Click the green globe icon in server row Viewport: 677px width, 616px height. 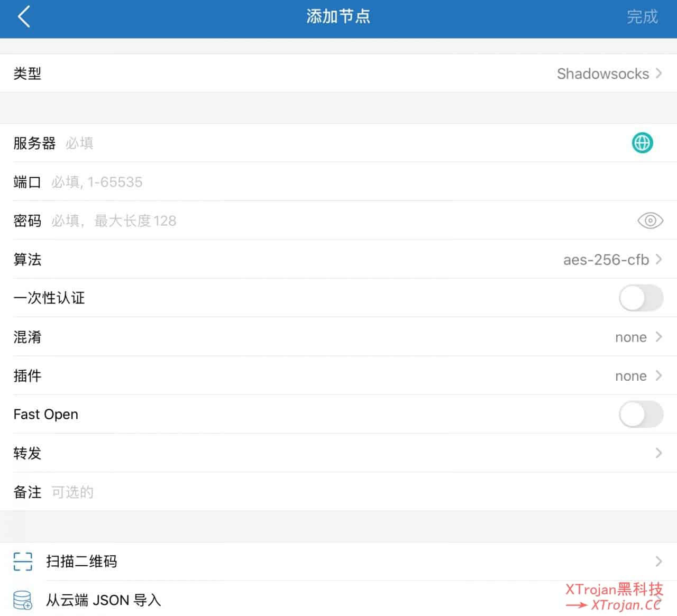click(x=642, y=143)
